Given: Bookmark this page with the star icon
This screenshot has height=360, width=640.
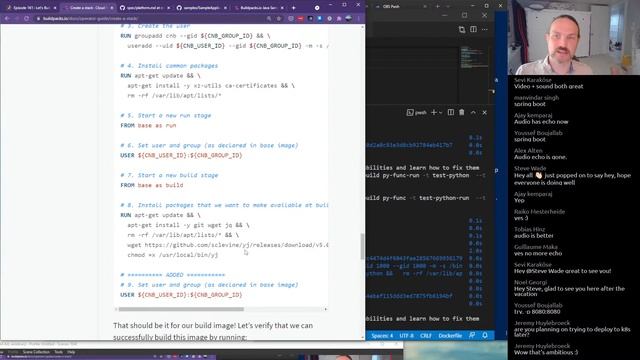Looking at the screenshot, I should pyautogui.click(x=279, y=18).
